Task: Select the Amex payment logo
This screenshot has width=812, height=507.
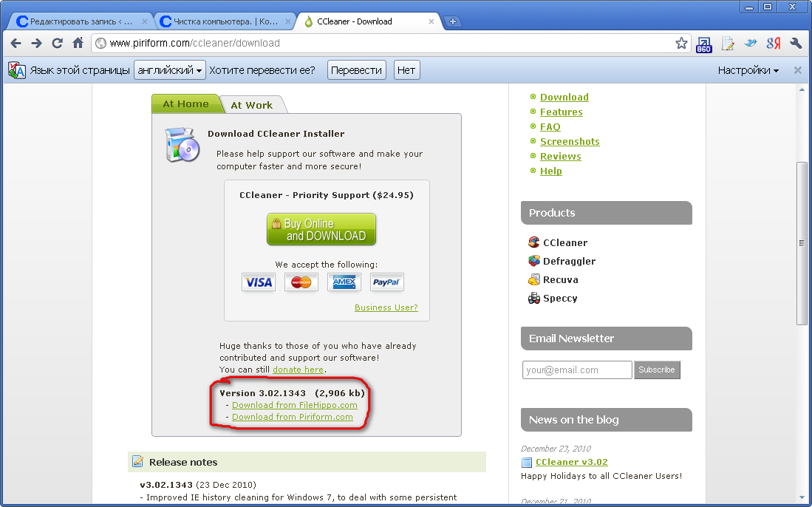Action: (344, 282)
